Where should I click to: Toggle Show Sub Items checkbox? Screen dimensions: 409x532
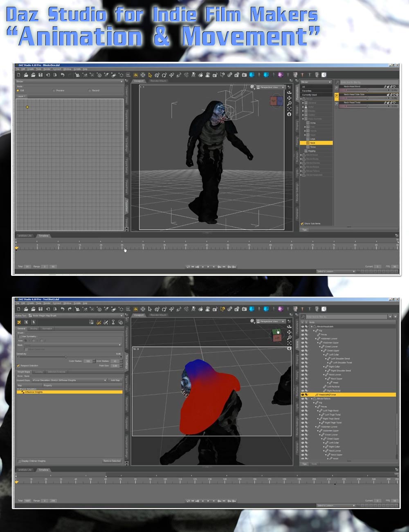(302, 223)
